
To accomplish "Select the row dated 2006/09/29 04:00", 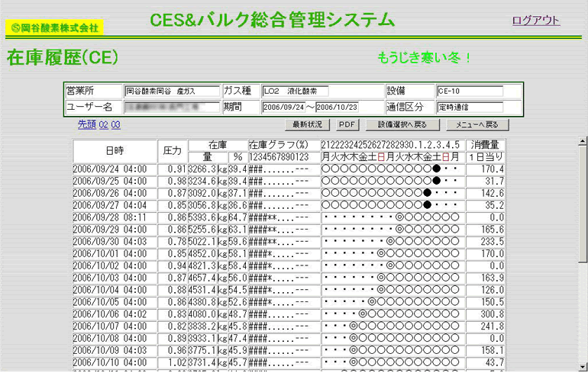I will (289, 230).
